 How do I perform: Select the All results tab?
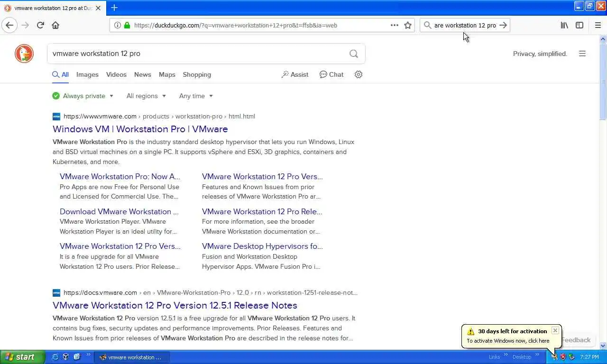[x=61, y=74]
